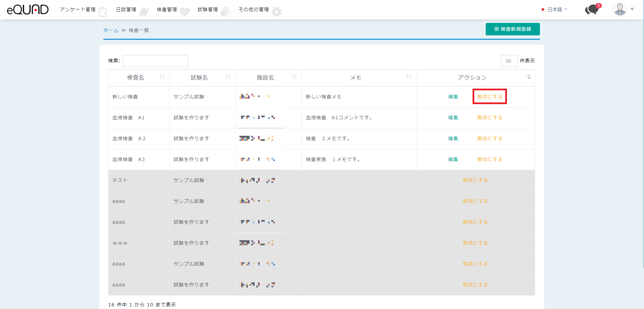This screenshot has height=309, width=644.
Task: Sort by 試験名 column arrows
Action: [x=228, y=77]
